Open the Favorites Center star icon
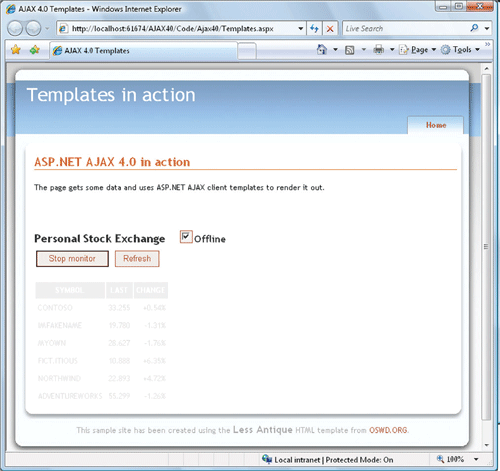The height and width of the screenshot is (471, 500). pos(16,50)
